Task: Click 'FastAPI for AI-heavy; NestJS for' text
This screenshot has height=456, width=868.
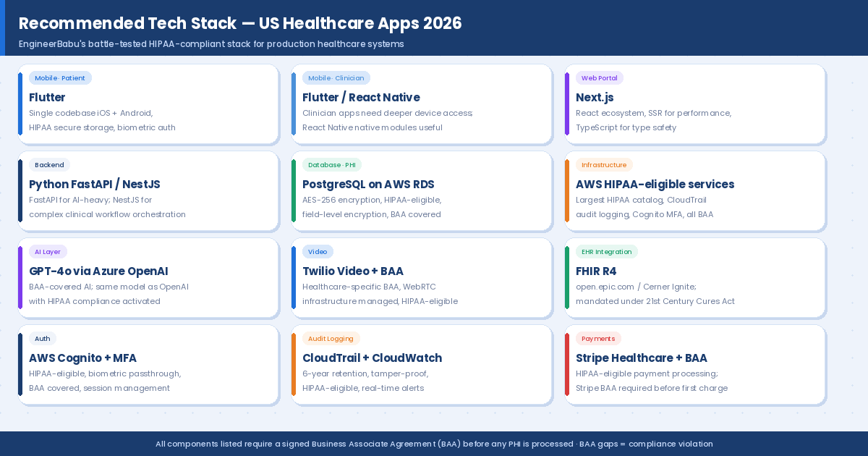Action: click(x=90, y=200)
